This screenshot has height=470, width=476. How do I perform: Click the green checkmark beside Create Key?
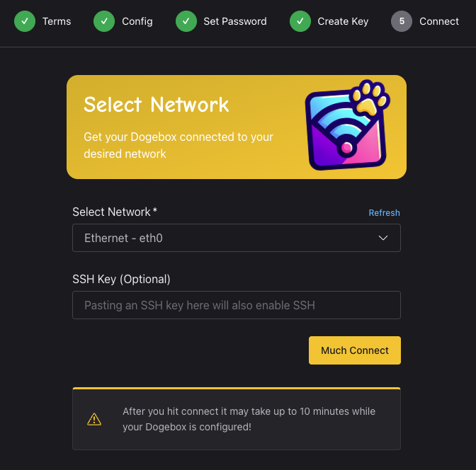pos(300,21)
